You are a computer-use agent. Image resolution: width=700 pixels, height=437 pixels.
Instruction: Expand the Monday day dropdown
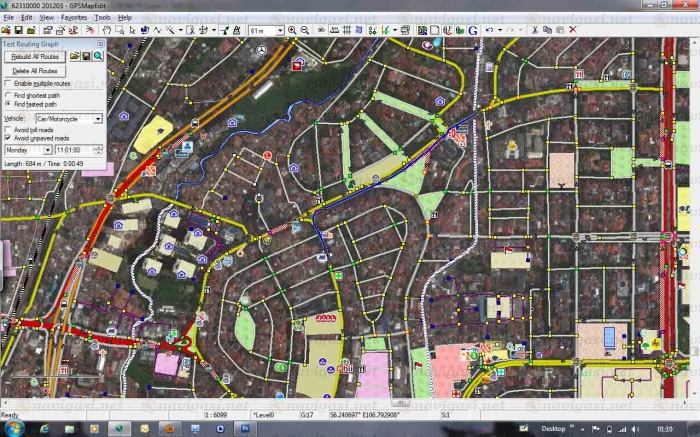click(48, 150)
